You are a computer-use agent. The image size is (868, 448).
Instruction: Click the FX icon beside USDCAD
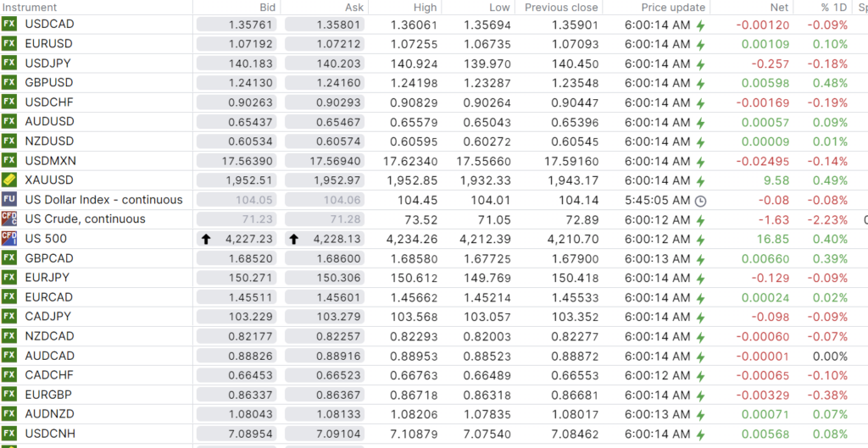[x=9, y=24]
